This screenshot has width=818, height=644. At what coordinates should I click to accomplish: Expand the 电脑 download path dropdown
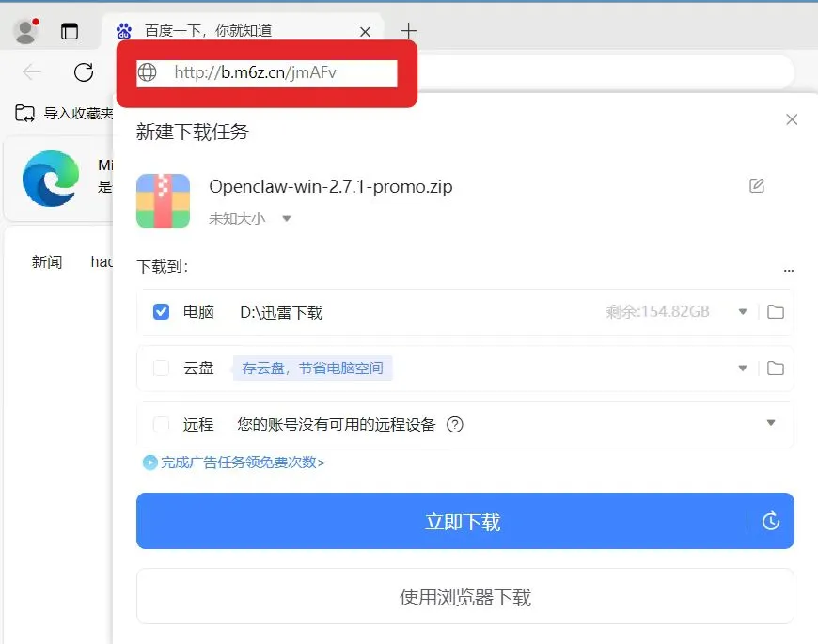pyautogui.click(x=743, y=312)
